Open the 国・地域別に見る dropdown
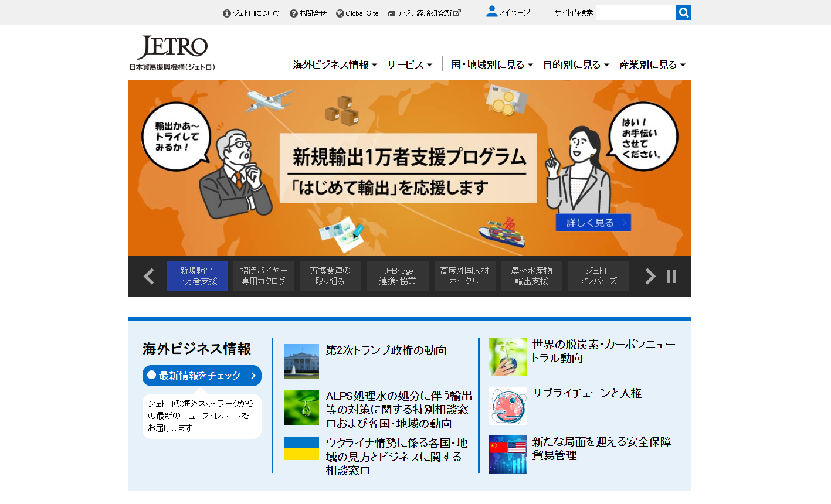 pyautogui.click(x=490, y=65)
